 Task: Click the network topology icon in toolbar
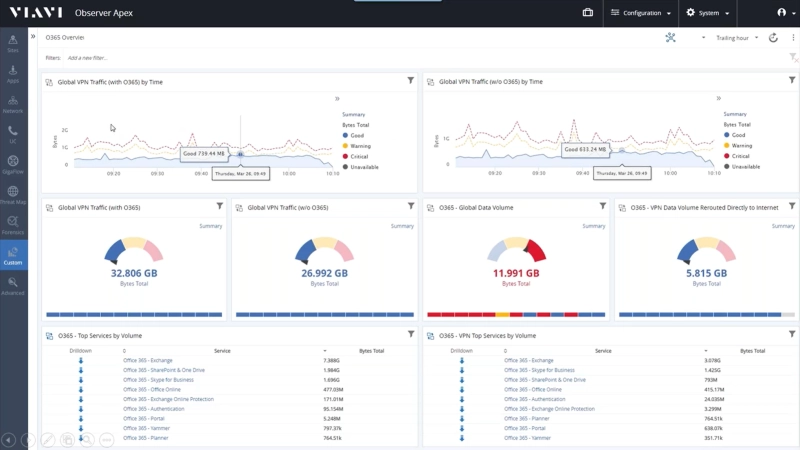tap(670, 38)
